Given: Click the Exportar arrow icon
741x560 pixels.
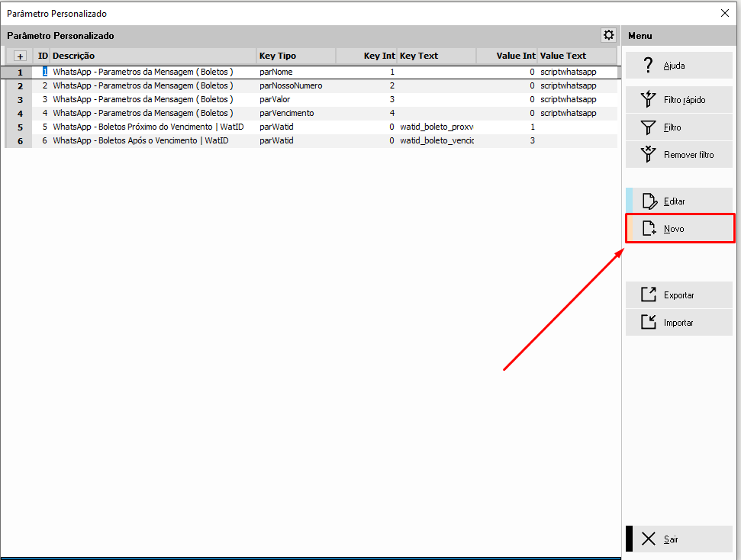Looking at the screenshot, I should 649,295.
